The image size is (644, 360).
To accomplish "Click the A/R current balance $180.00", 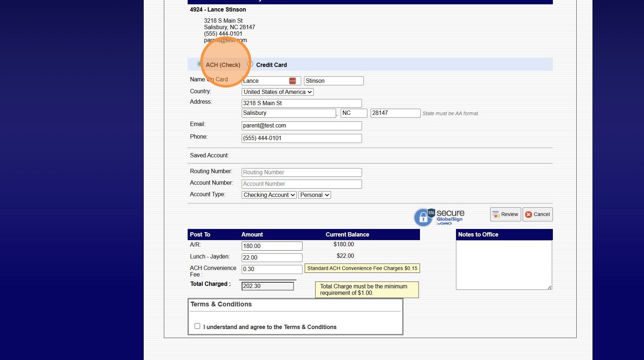I will [344, 244].
